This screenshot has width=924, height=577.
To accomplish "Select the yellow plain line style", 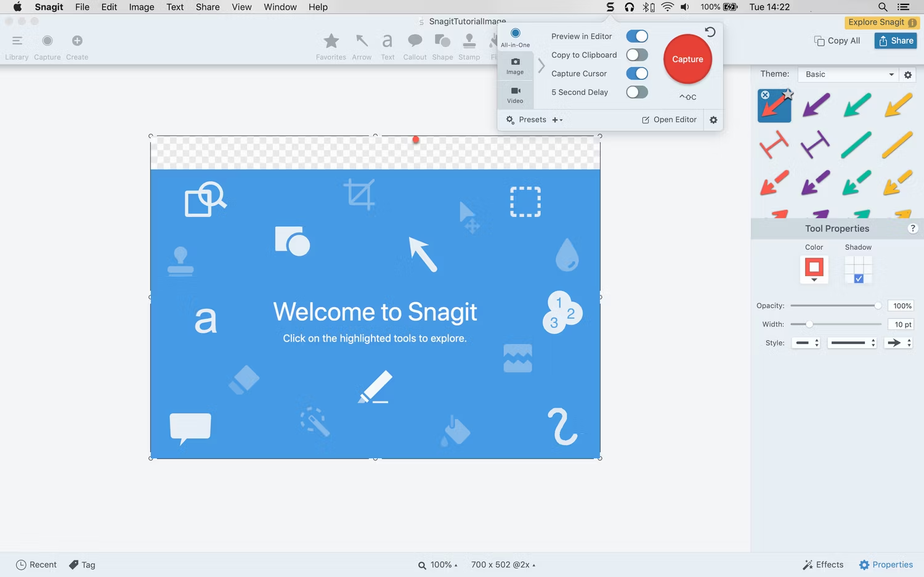I will coord(898,145).
